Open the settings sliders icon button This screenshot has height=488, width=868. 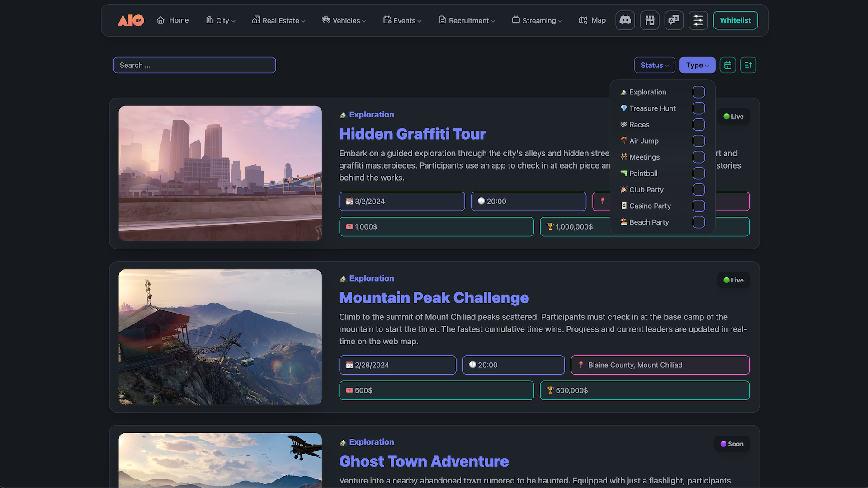pos(698,20)
